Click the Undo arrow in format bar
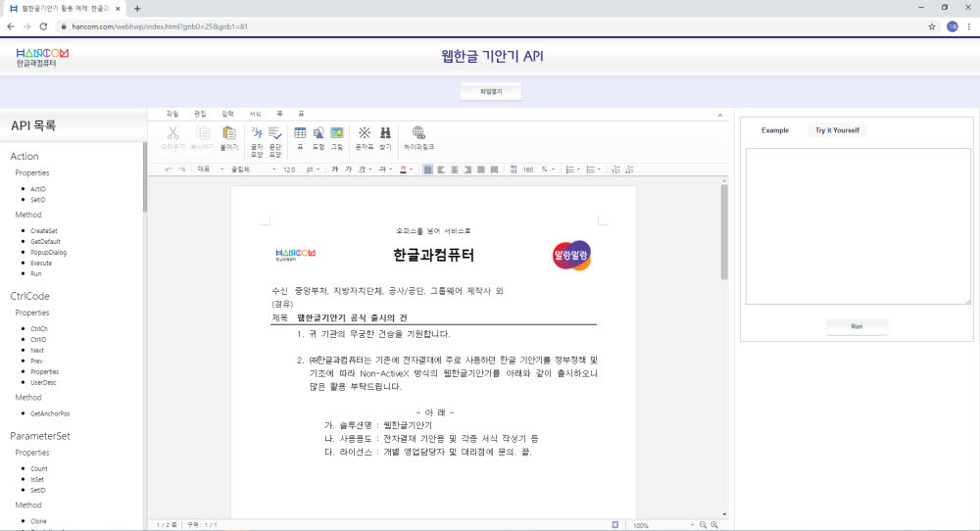This screenshot has height=531, width=980. pyautogui.click(x=168, y=169)
